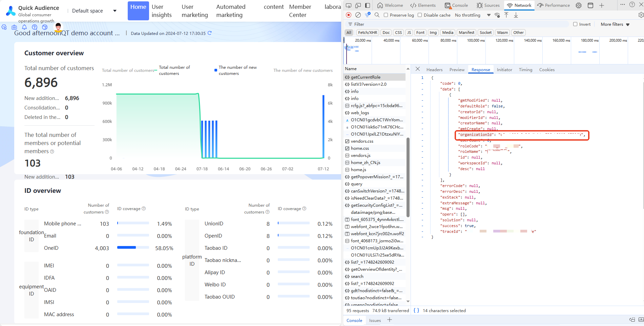This screenshot has height=326, width=644.
Task: Open the notification bell
Action: pos(24,27)
